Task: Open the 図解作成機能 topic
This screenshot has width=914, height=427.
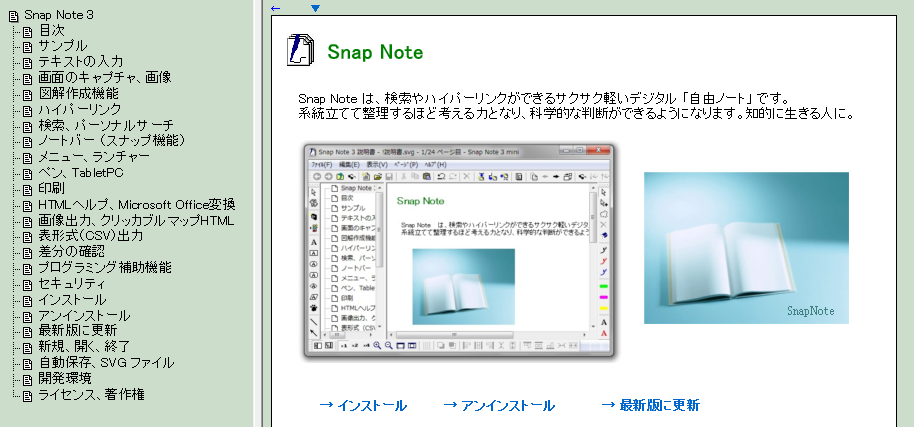Action: pos(78,93)
